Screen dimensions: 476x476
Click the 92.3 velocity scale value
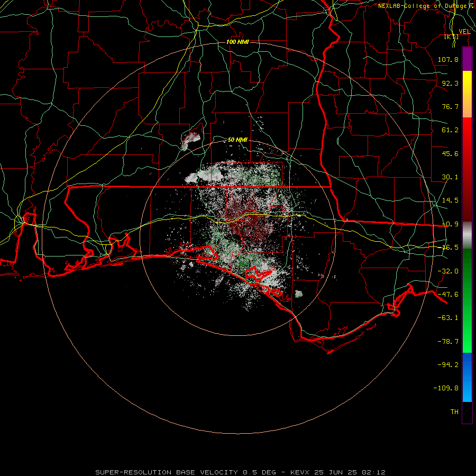pos(450,83)
